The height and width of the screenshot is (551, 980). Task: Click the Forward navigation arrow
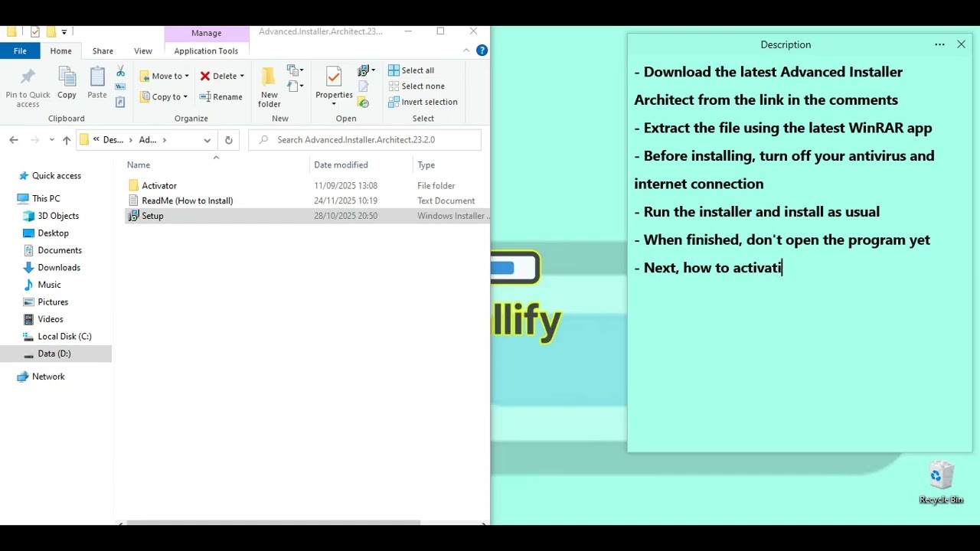[34, 140]
